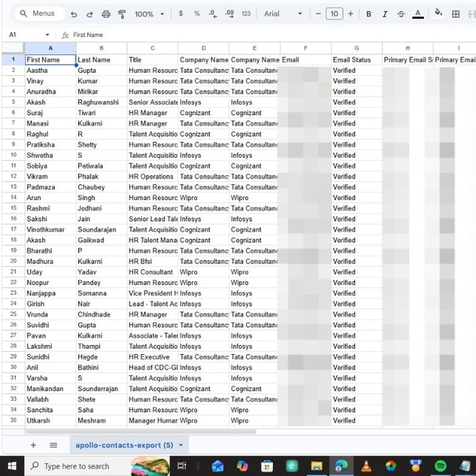Click the Utkarsh first name cell
476x476 pixels.
51,421
